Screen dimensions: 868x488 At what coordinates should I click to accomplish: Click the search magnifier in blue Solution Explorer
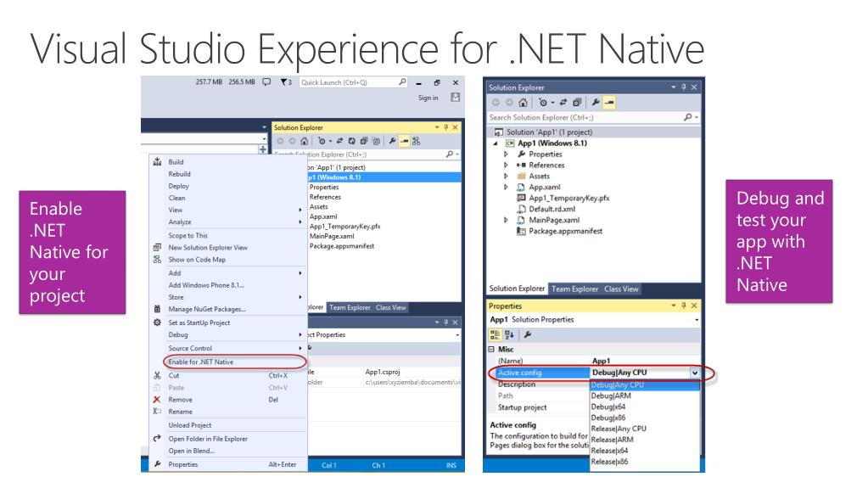687,117
